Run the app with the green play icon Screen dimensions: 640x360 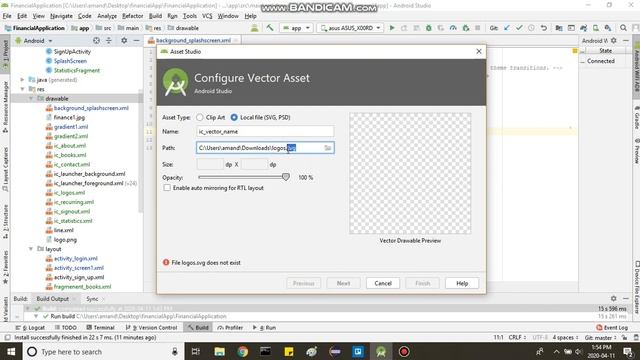[392, 28]
